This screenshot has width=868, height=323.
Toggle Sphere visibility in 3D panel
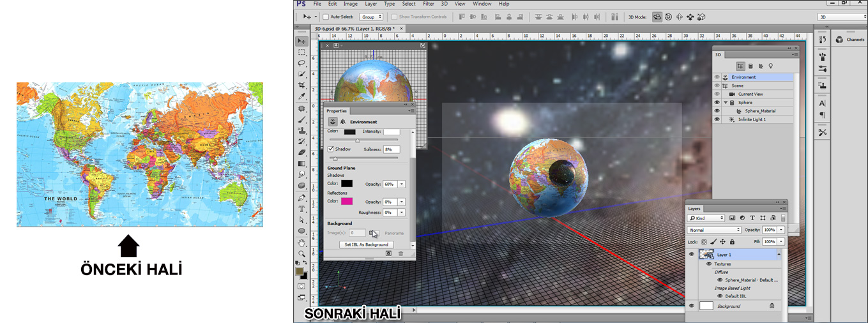[717, 102]
